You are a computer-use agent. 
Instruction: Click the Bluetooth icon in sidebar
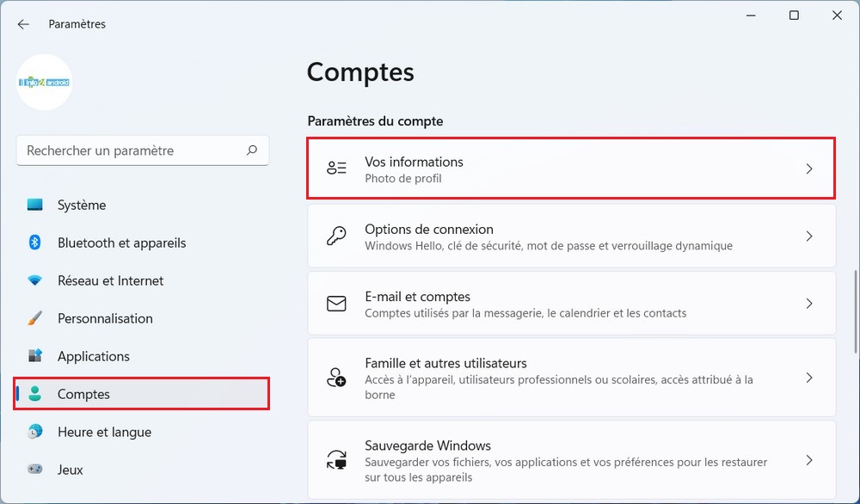34,243
